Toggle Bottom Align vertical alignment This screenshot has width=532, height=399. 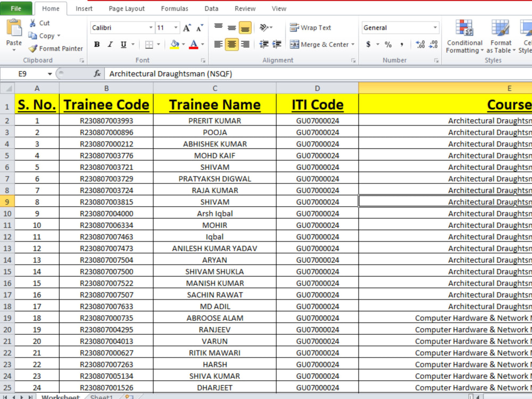[x=245, y=28]
